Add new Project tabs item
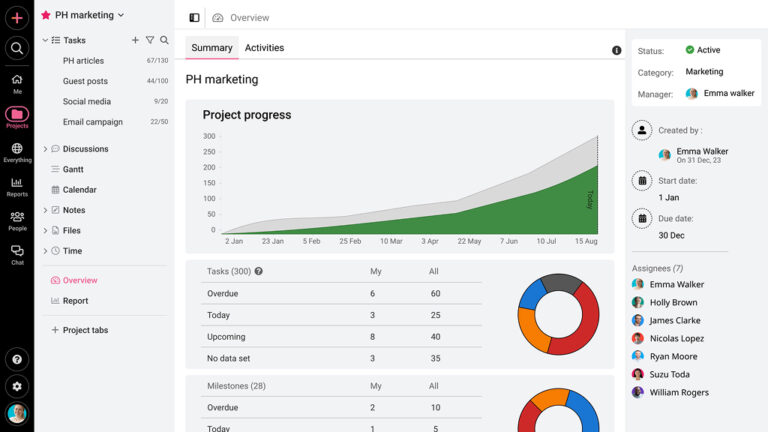 (x=54, y=330)
